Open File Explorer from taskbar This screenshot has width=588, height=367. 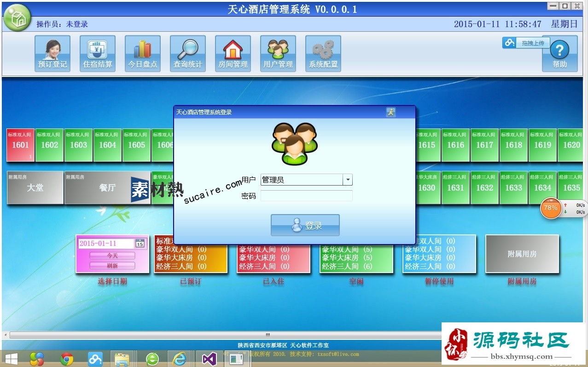click(x=122, y=359)
